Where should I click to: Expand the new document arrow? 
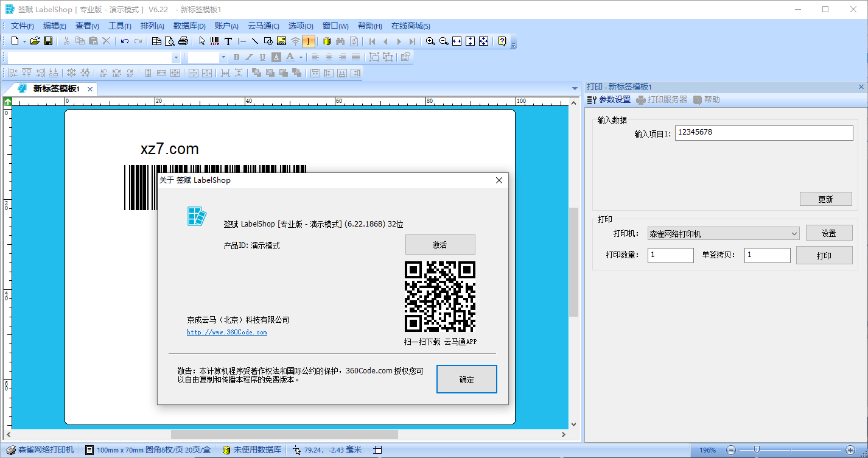[x=24, y=41]
